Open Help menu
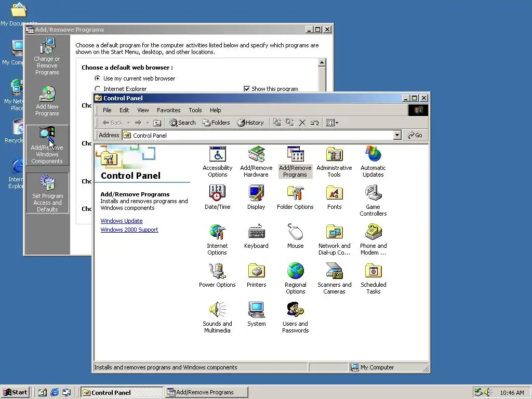This screenshot has width=532, height=399. (215, 110)
